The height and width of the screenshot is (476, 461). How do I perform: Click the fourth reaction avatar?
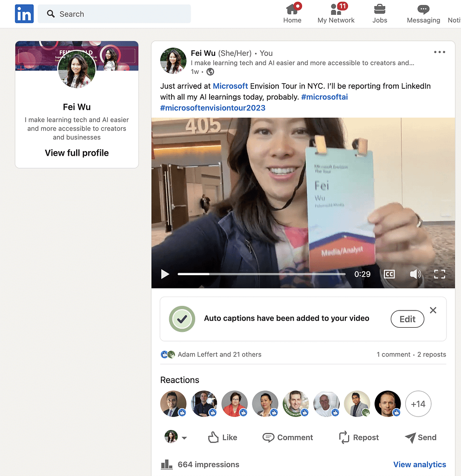pyautogui.click(x=265, y=404)
